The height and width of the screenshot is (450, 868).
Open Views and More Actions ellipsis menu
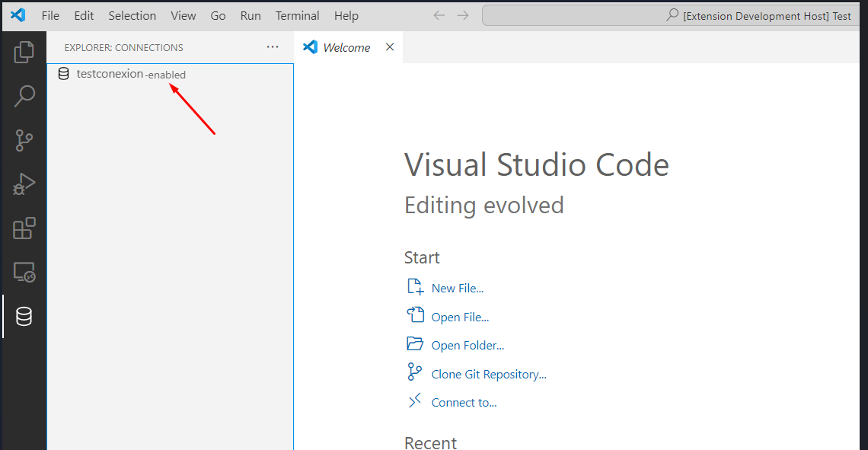273,47
